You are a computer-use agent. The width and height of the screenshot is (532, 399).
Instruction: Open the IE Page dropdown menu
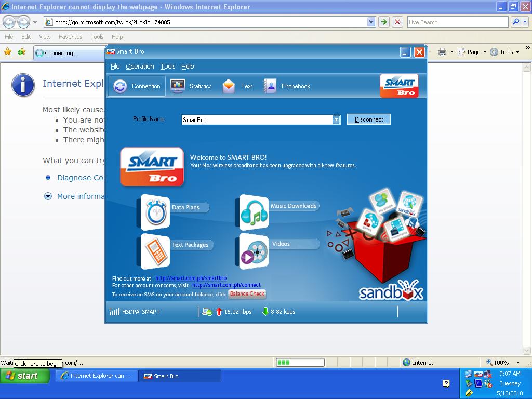pyautogui.click(x=472, y=52)
